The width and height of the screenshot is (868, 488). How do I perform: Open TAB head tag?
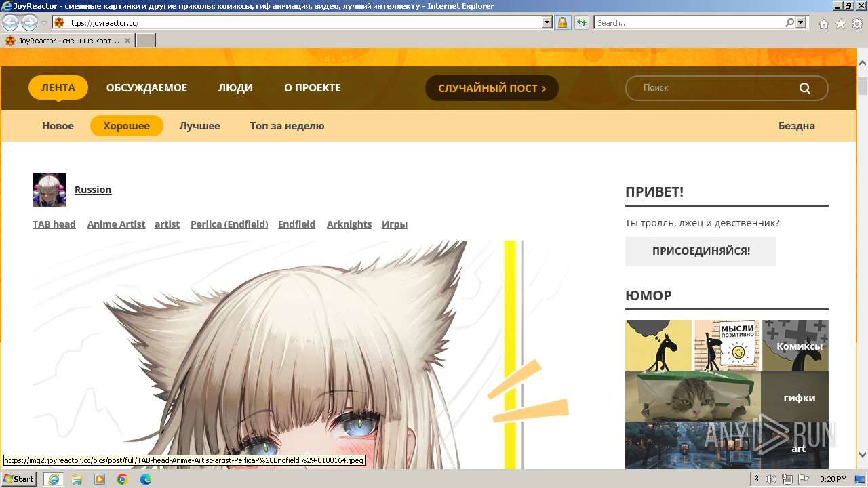point(54,224)
